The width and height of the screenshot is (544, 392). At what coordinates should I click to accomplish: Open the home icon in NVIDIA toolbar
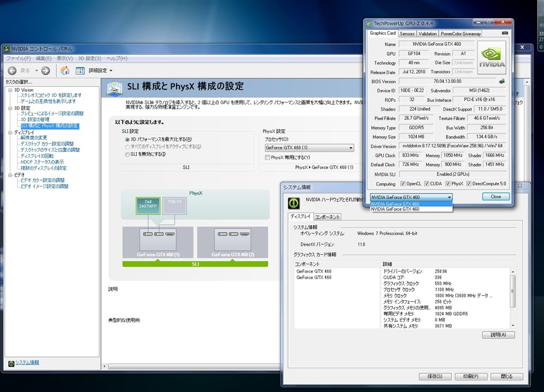(65, 71)
